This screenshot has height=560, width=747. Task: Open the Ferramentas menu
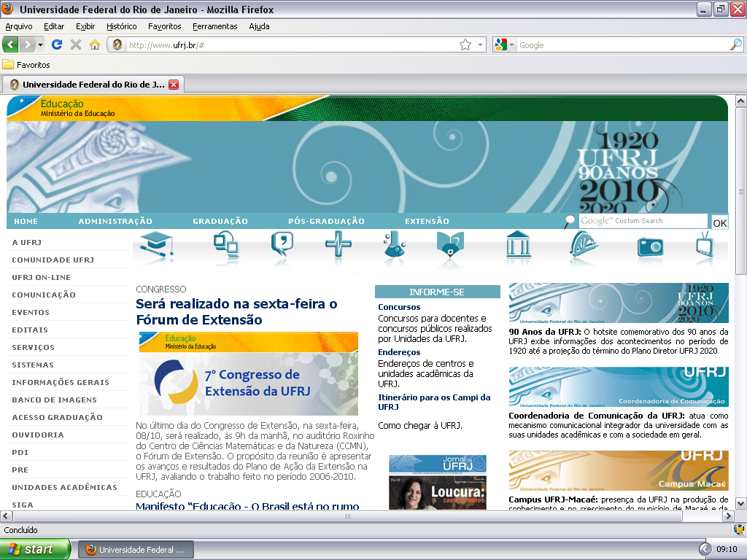coord(214,26)
